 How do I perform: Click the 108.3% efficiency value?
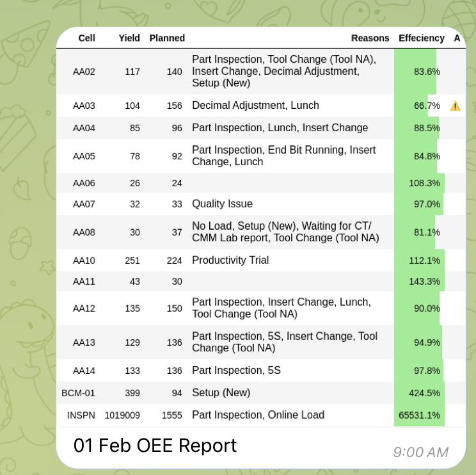point(424,183)
